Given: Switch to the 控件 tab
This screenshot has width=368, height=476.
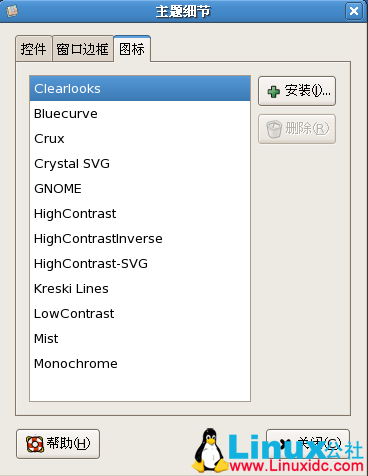Looking at the screenshot, I should click(x=34, y=49).
